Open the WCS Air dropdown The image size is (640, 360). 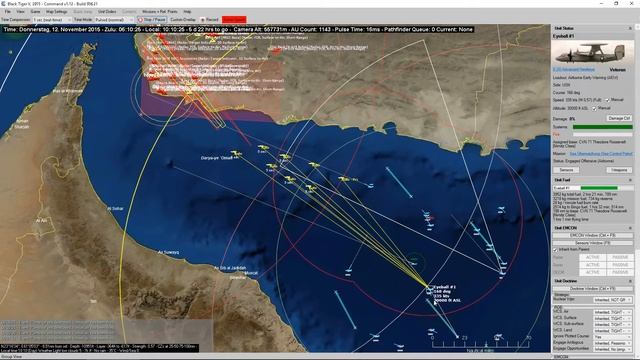[x=612, y=312]
